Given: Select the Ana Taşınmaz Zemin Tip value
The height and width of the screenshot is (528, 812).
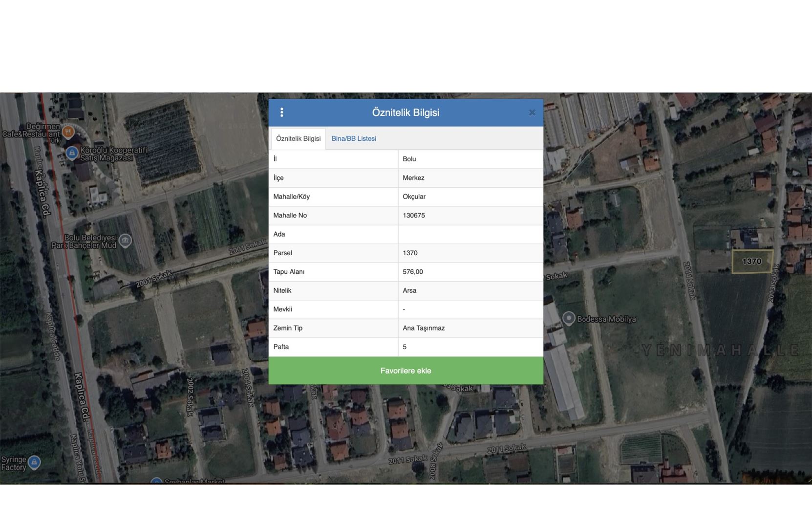Looking at the screenshot, I should coord(424,329).
